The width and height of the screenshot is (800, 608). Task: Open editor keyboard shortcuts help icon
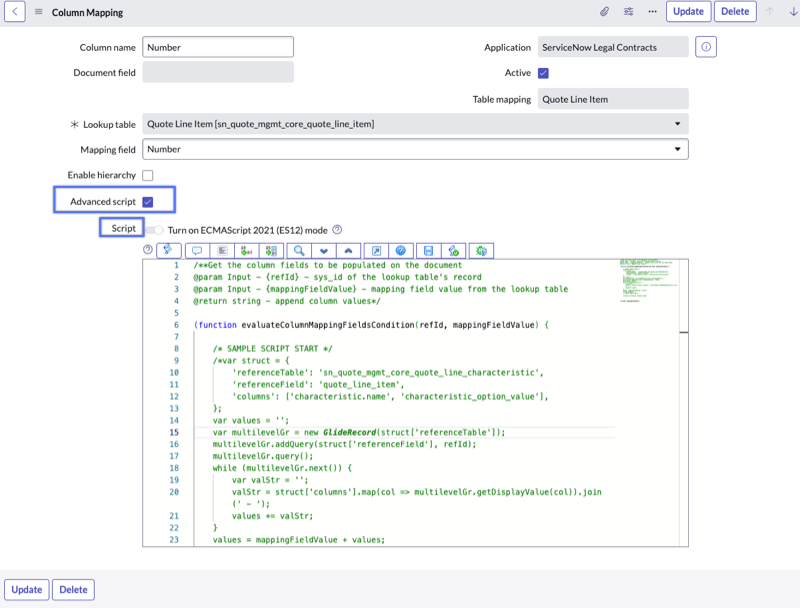(401, 250)
